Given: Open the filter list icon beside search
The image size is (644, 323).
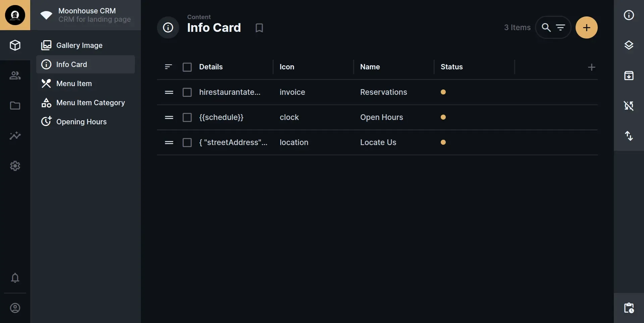Looking at the screenshot, I should click(560, 27).
